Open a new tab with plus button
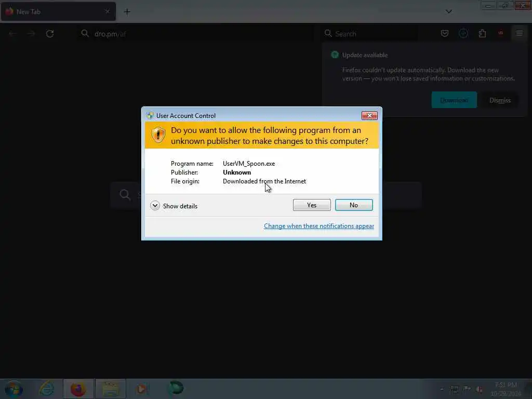 127,12
